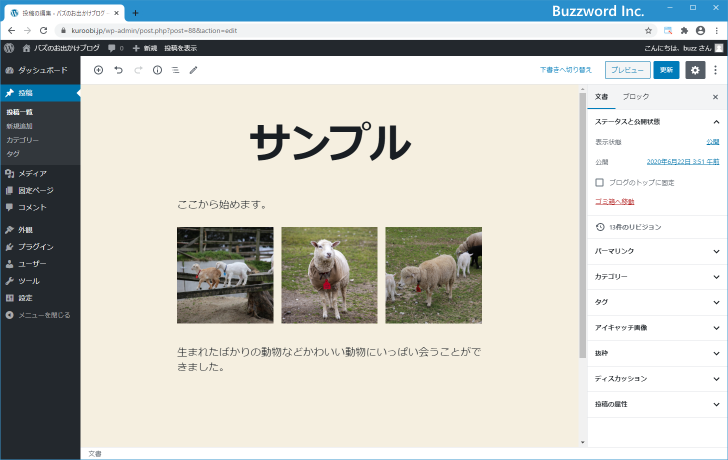Close the settings sidebar with X

point(715,97)
